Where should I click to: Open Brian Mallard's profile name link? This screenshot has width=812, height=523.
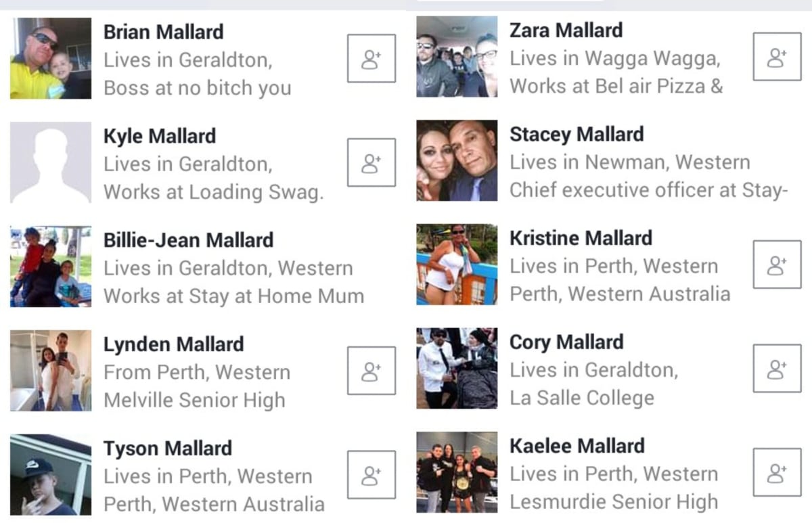(x=163, y=32)
